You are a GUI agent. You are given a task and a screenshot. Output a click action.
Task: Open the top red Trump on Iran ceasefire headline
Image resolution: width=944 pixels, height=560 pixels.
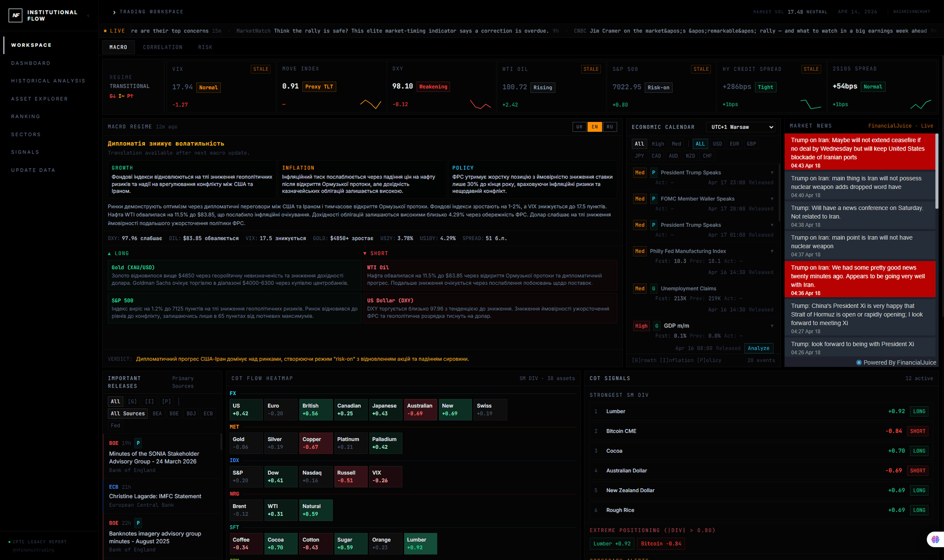click(x=859, y=152)
